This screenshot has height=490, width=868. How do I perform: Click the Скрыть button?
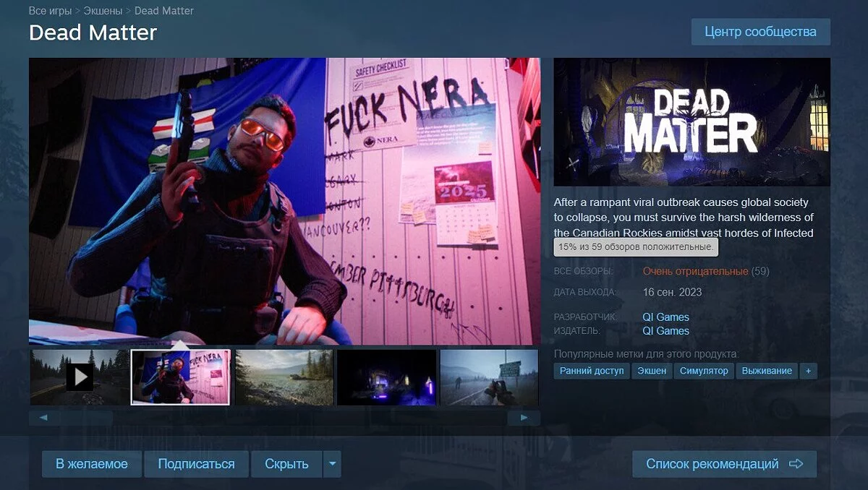coord(286,464)
